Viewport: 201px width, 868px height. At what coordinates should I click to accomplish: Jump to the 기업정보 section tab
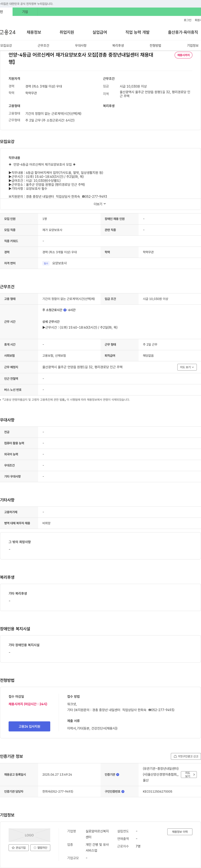[x=193, y=45]
